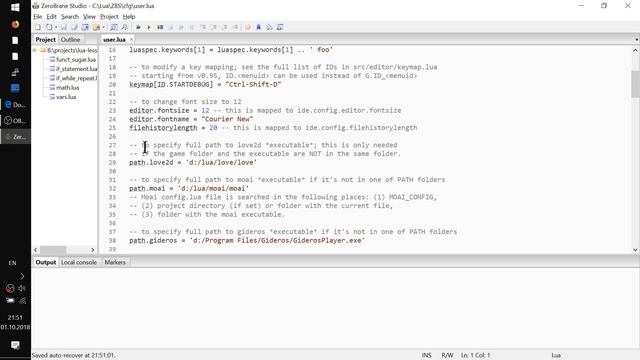Select the user.lua editor tab
The height and width of the screenshot is (360, 640).
coord(114,40)
